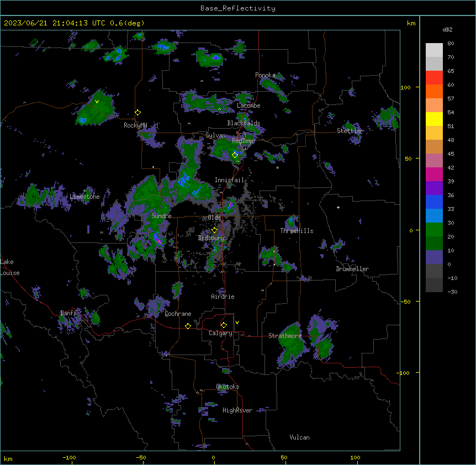Click the Okotoks city label
Viewport: 476px width, 465px height.
[x=228, y=387]
